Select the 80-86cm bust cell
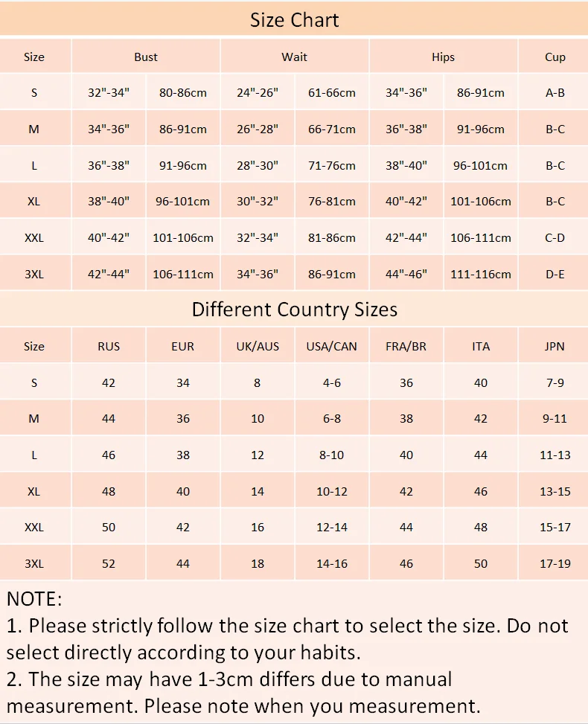Image resolution: width=588 pixels, height=724 pixels. pyautogui.click(x=183, y=92)
